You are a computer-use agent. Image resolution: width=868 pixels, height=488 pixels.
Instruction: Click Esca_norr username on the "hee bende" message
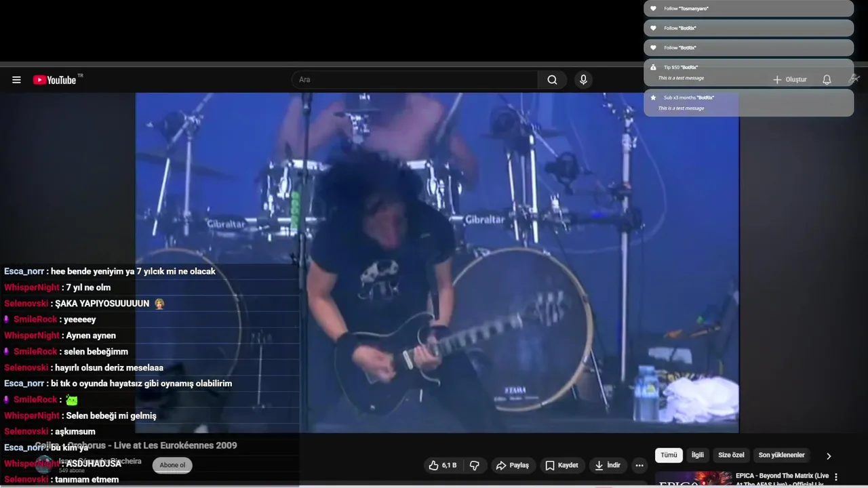tap(24, 271)
